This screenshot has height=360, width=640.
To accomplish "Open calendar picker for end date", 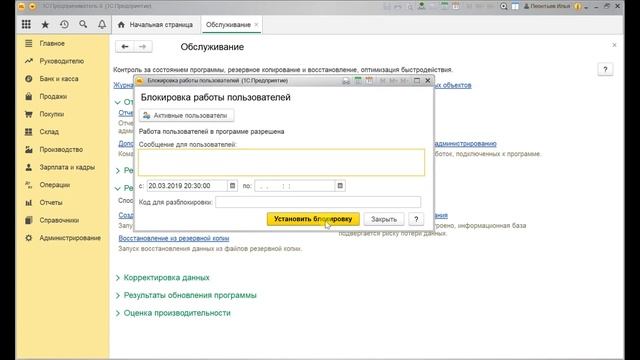I will click(340, 186).
